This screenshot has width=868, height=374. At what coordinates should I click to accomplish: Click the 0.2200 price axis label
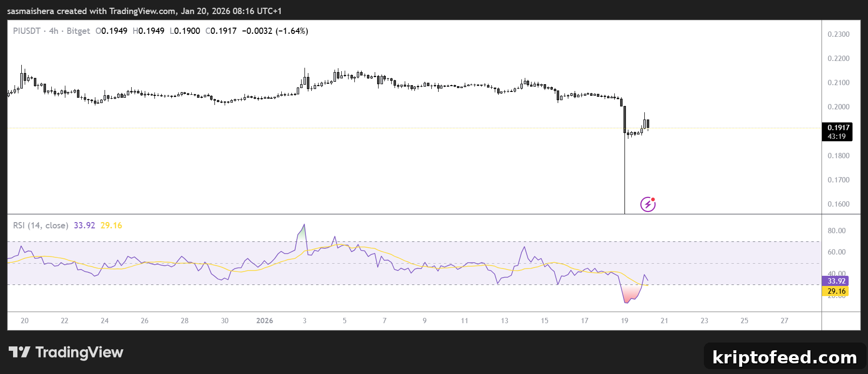[x=838, y=59]
